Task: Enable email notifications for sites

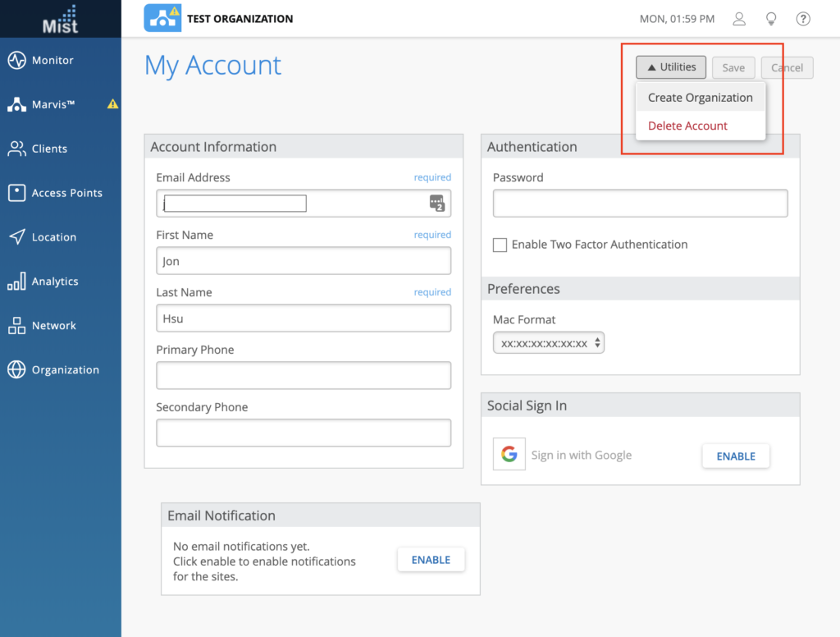Action: (x=431, y=559)
